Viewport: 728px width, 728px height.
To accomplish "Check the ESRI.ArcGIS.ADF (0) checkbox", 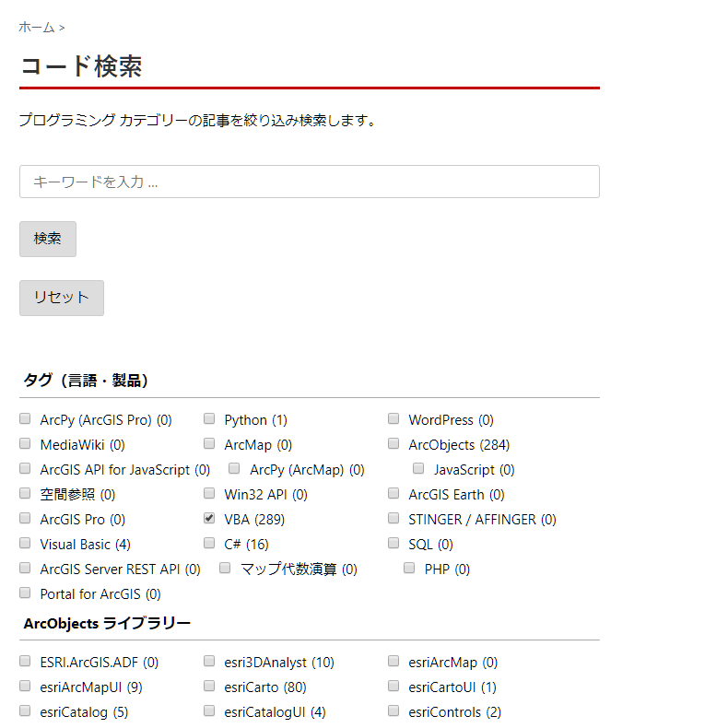I will 25,661.
